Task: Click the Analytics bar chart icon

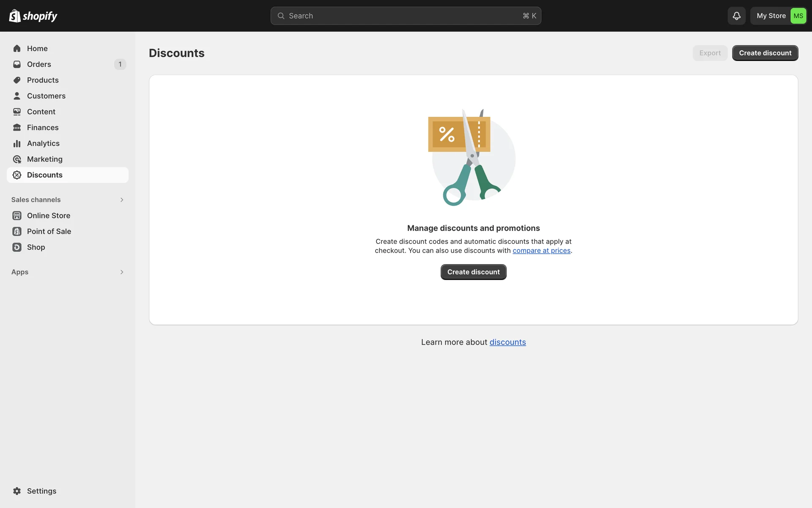Action: tap(17, 144)
